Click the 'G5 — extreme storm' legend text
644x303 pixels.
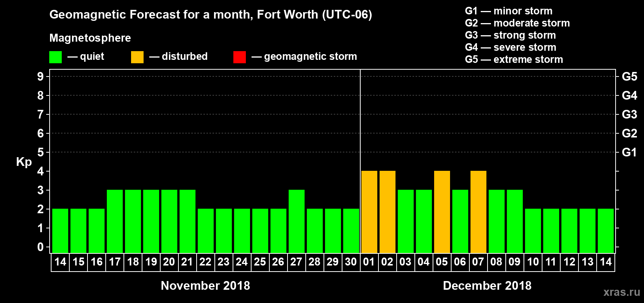point(514,59)
